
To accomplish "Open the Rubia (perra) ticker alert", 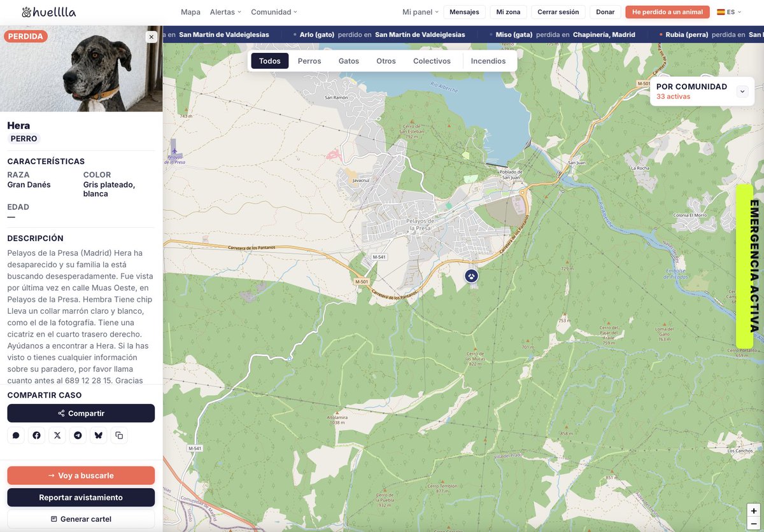I will pos(712,34).
